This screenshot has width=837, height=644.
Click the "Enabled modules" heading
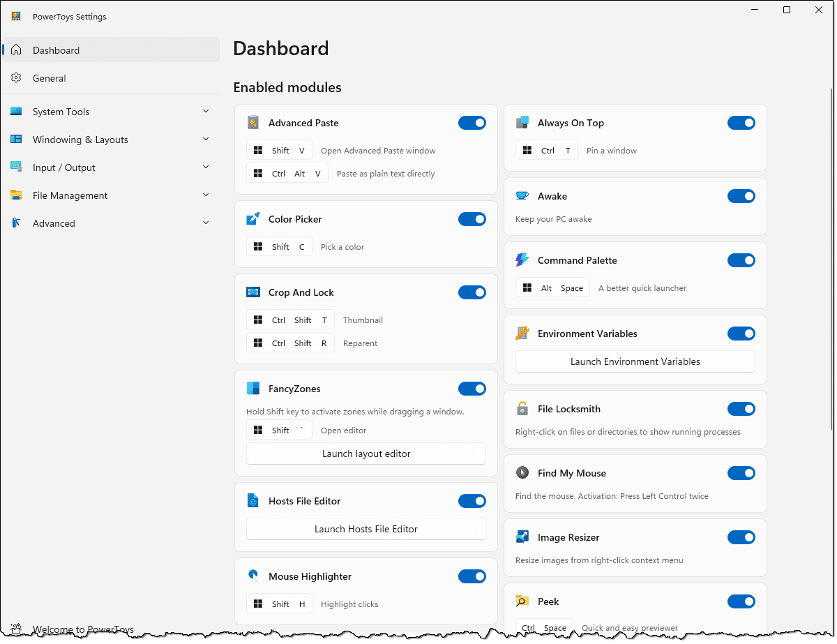[287, 87]
